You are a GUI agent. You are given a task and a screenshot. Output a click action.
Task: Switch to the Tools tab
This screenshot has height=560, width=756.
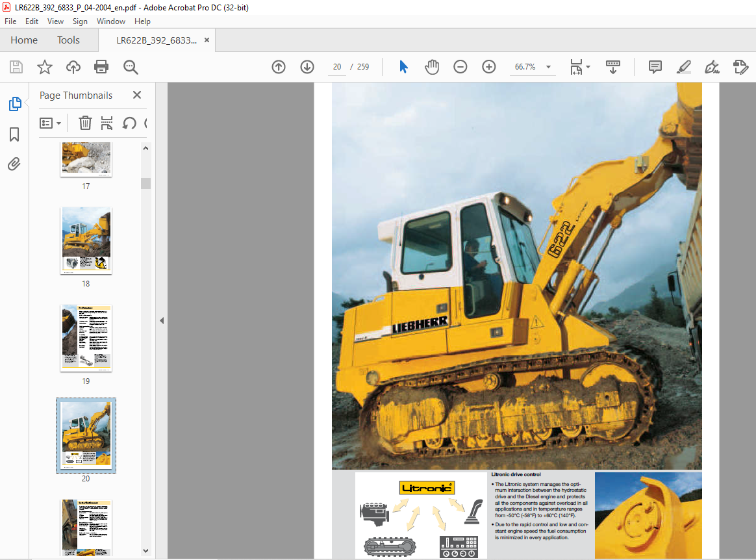(x=68, y=40)
